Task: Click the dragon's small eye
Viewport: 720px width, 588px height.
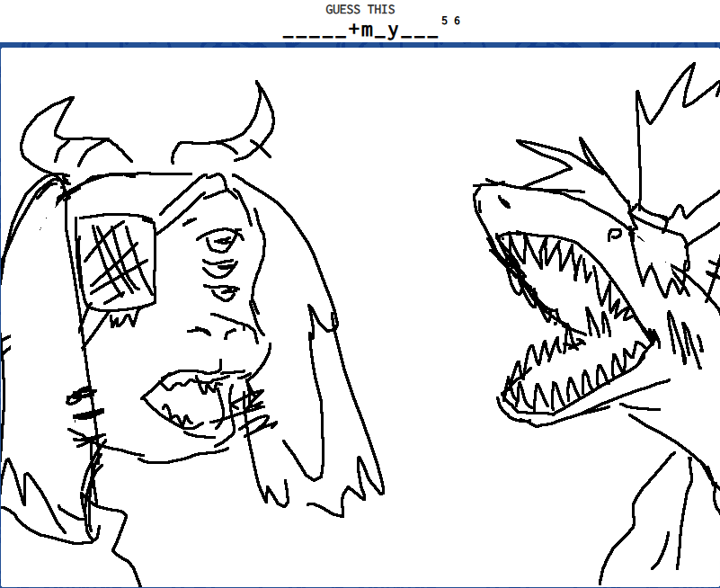Action: coord(615,236)
